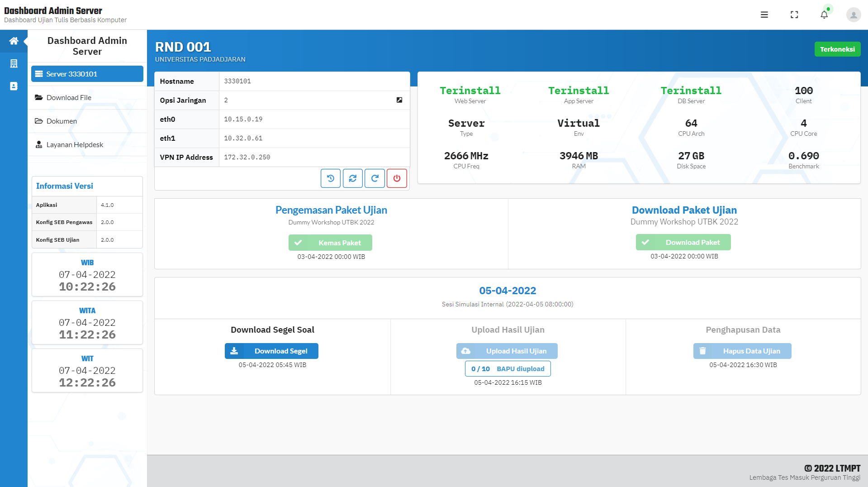Screen dimensions: 868x487
Task: Click the 4 CPU Core stat
Action: pos(804,128)
